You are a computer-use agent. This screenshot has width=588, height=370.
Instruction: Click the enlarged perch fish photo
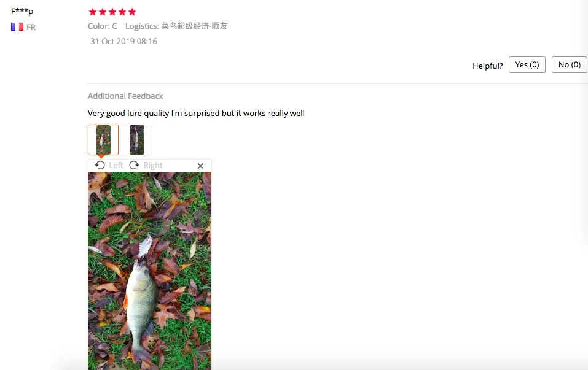click(150, 271)
